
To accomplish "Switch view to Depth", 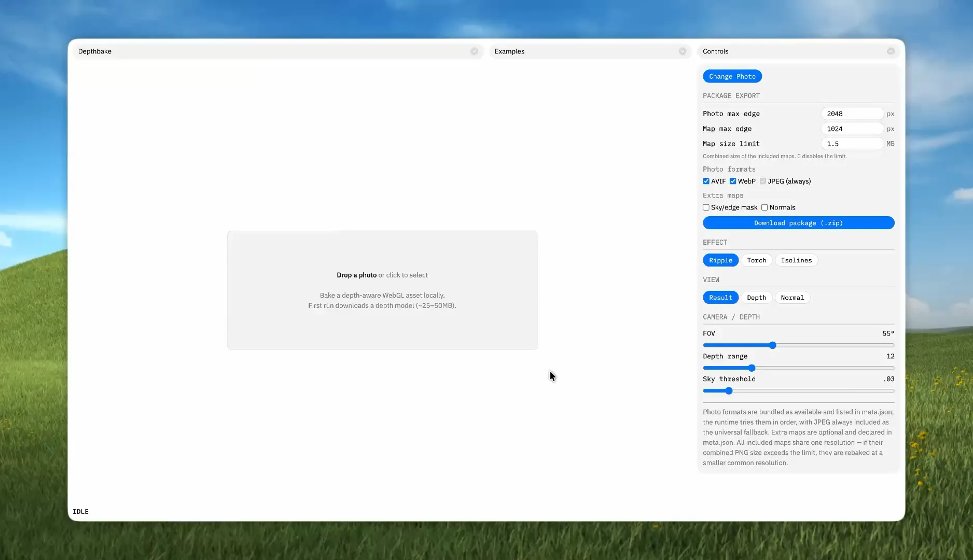I will pyautogui.click(x=756, y=298).
